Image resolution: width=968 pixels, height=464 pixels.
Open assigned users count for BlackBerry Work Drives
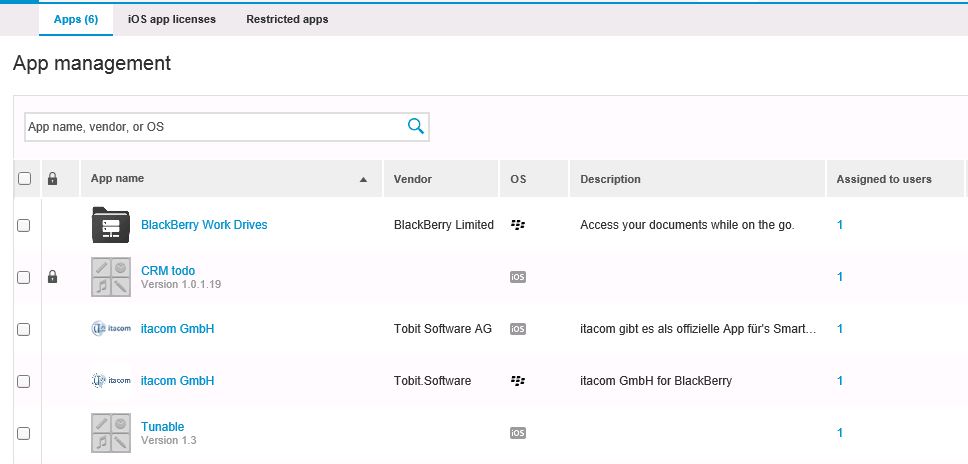[840, 225]
